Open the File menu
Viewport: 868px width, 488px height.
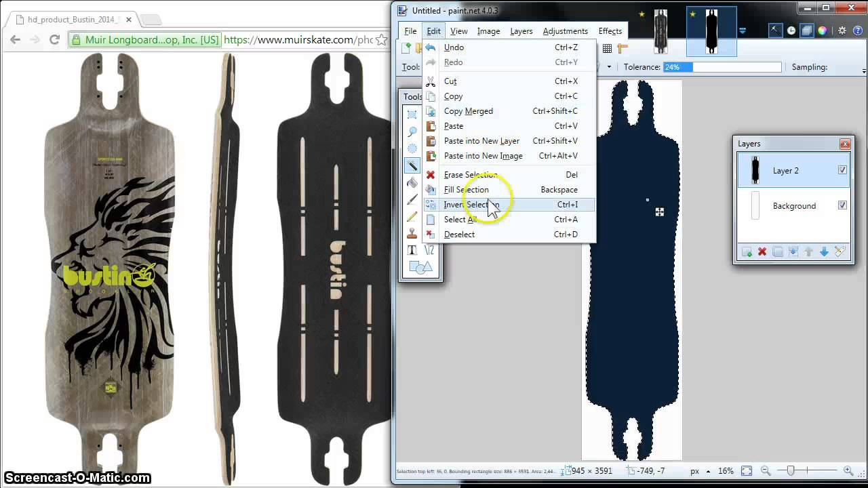[x=411, y=31]
